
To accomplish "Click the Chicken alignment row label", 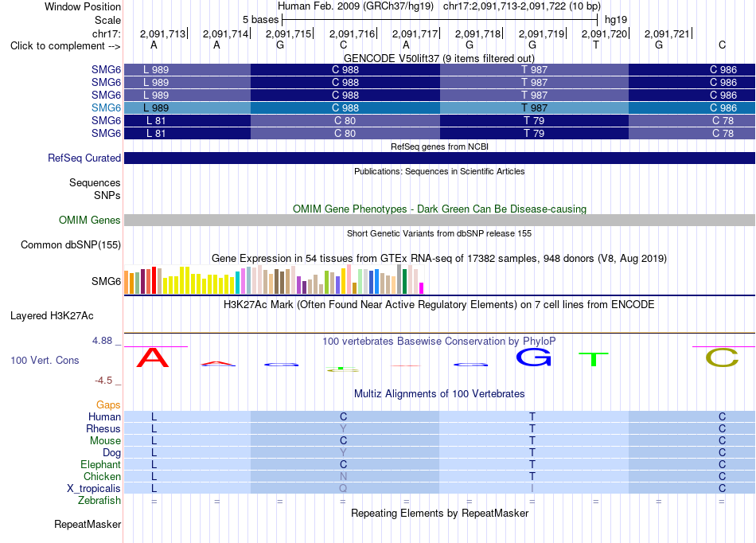I will (102, 476).
